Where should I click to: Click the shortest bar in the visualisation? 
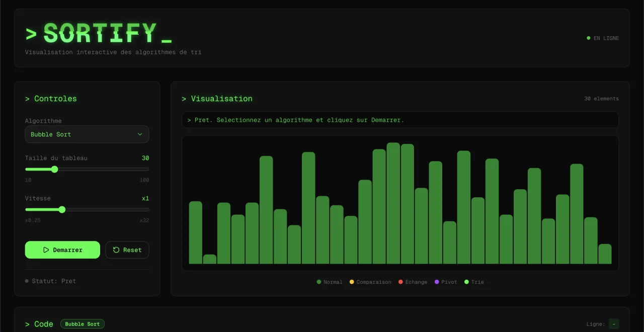tap(209, 259)
